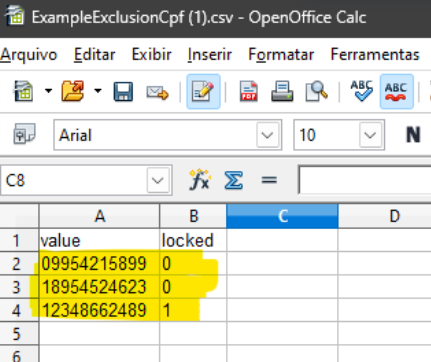
Task: Expand the font size 10 dropdown
Action: click(370, 135)
